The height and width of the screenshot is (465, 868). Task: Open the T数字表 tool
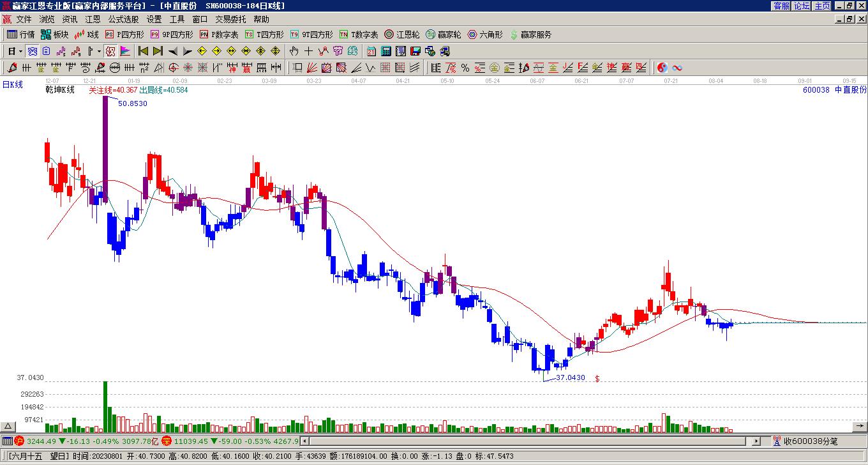tap(359, 34)
